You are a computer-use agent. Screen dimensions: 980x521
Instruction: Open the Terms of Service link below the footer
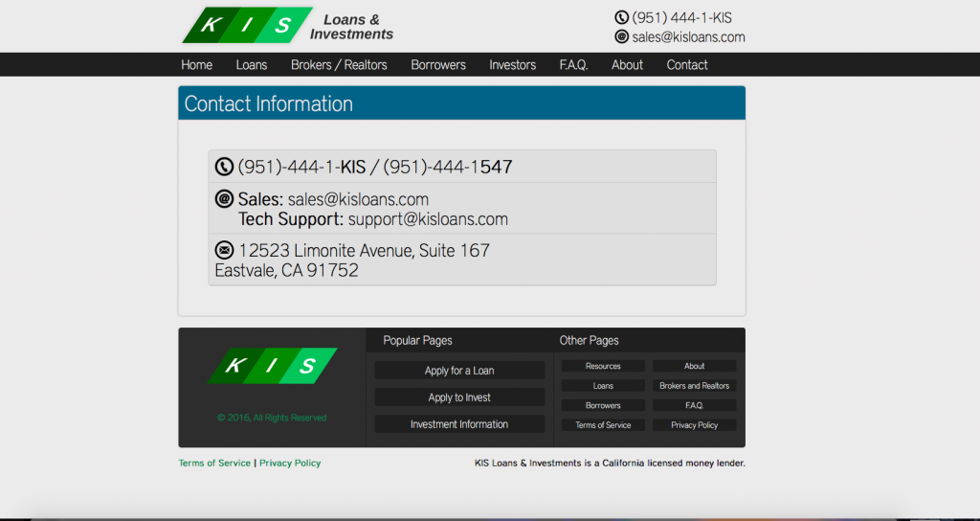(x=214, y=464)
